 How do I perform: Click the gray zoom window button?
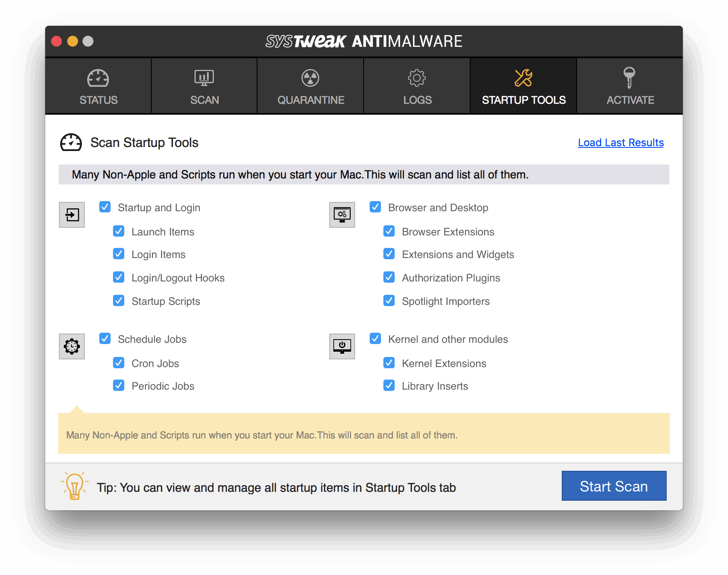coord(88,41)
